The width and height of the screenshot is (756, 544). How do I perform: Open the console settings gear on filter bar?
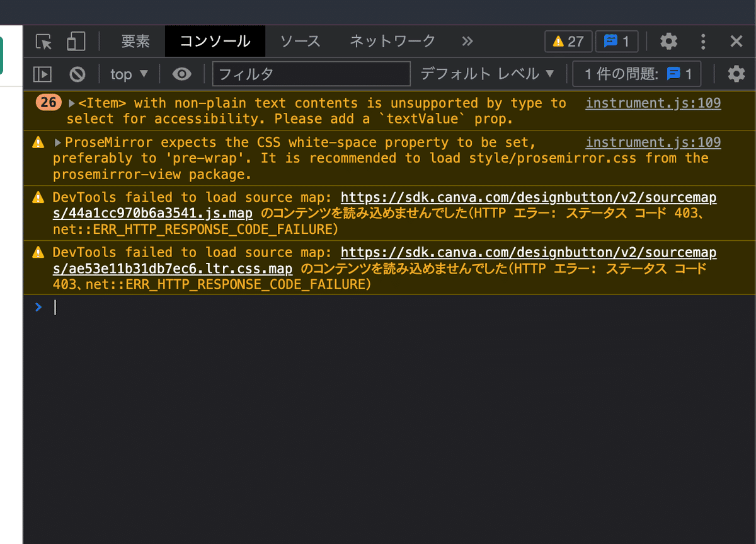(736, 74)
